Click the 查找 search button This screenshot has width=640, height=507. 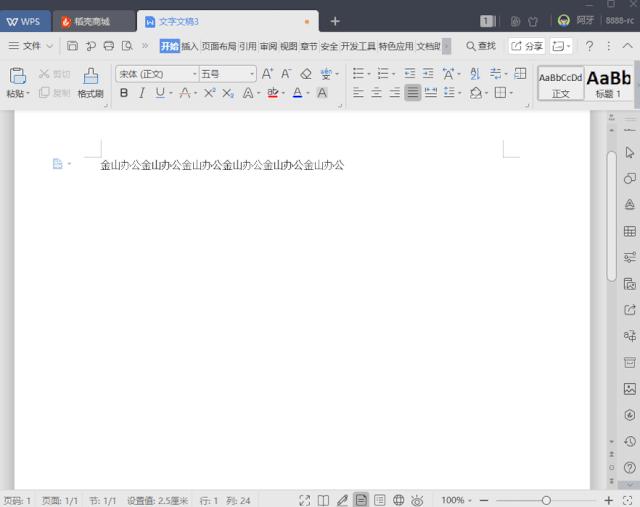[481, 46]
